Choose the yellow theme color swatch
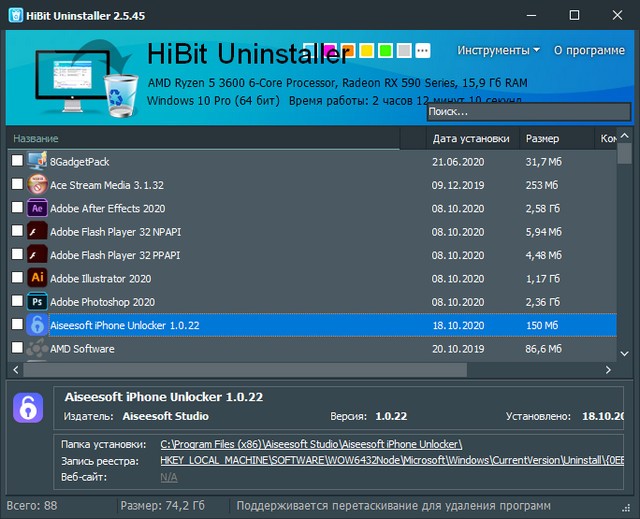This screenshot has height=519, width=640. (367, 50)
